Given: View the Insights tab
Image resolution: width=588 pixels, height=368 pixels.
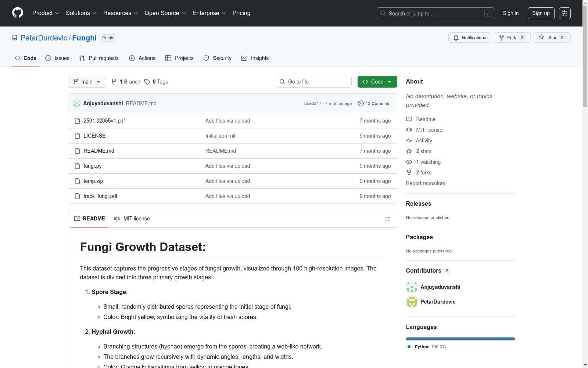Looking at the screenshot, I should click(x=255, y=58).
